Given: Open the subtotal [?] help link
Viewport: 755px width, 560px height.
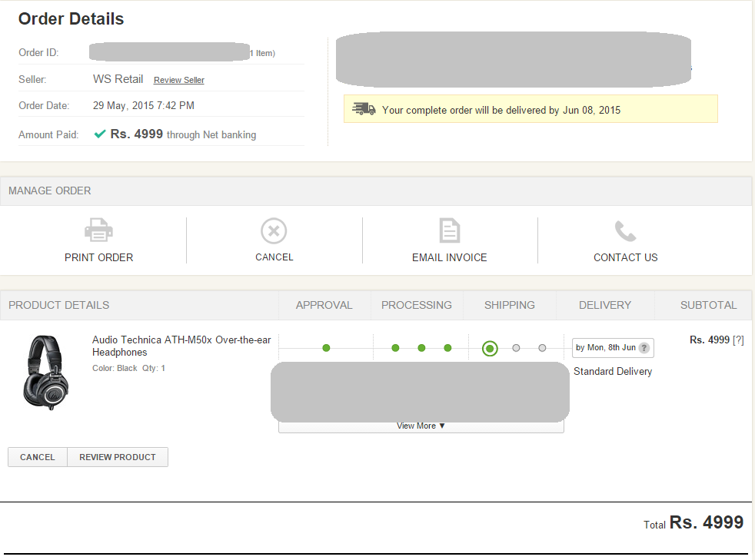Looking at the screenshot, I should pyautogui.click(x=738, y=340).
